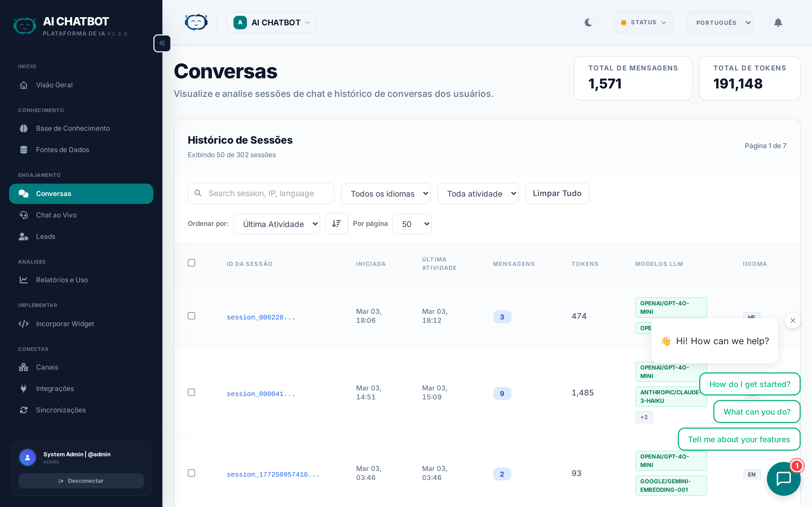Image resolution: width=812 pixels, height=507 pixels.
Task: Click the sort direction icon button
Action: 336,224
